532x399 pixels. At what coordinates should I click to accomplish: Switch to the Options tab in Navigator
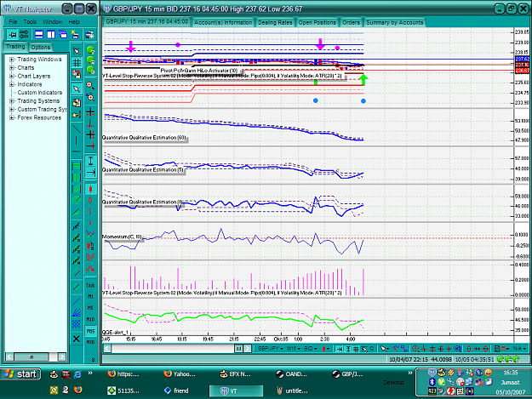[x=41, y=48]
